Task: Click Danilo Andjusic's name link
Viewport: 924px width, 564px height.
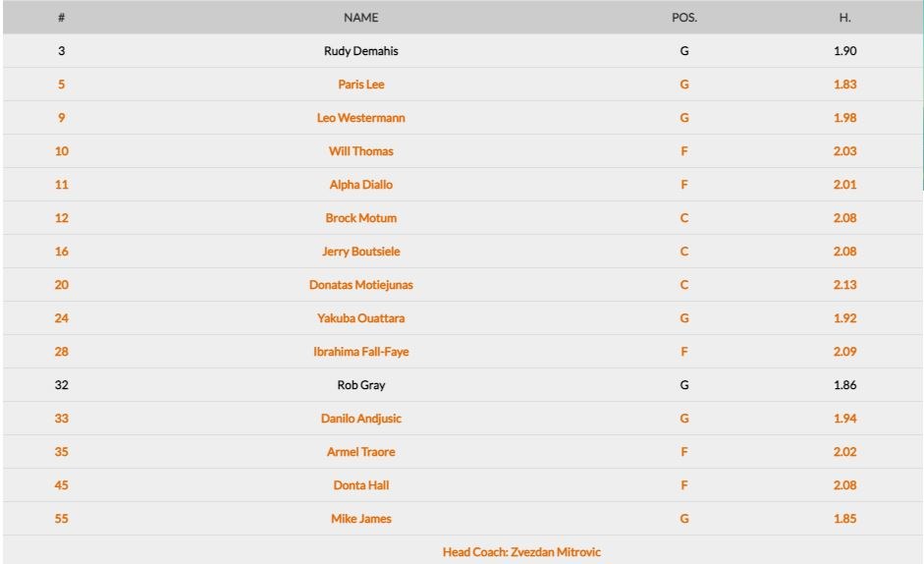Action: pyautogui.click(x=360, y=419)
